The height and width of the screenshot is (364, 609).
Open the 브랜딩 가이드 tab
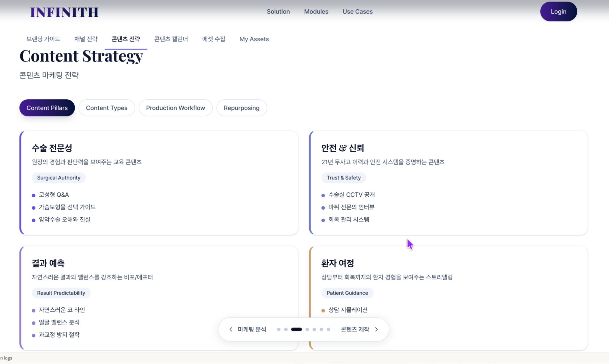pos(43,39)
